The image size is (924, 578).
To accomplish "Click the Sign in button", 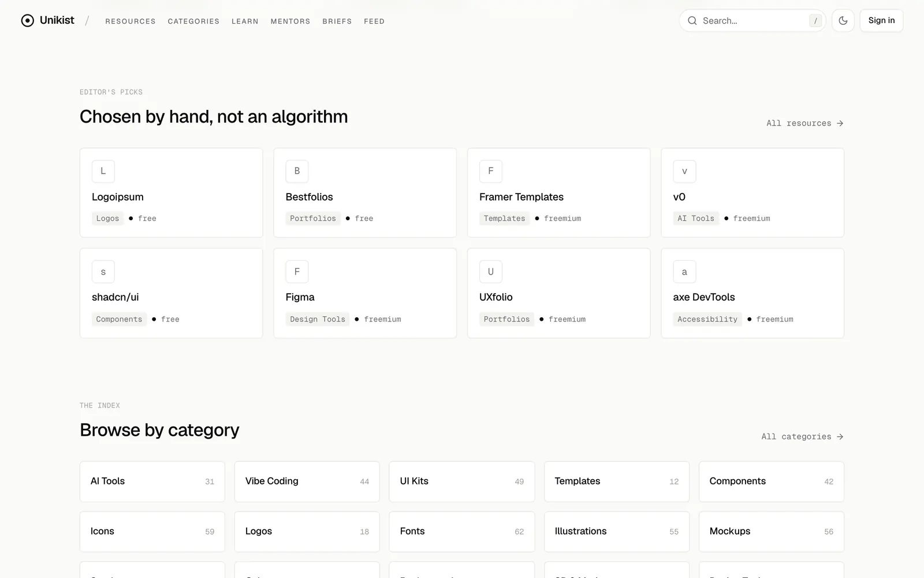I will click(881, 21).
